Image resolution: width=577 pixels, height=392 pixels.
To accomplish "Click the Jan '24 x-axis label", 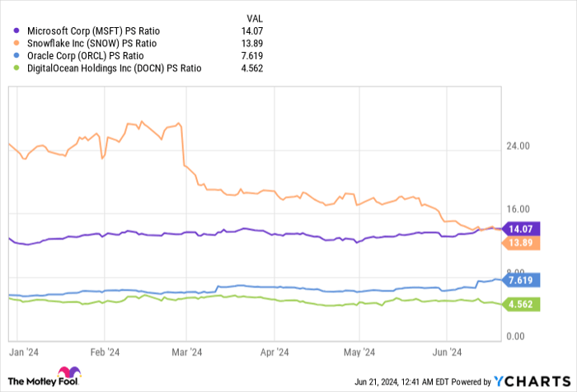I will pos(24,352).
